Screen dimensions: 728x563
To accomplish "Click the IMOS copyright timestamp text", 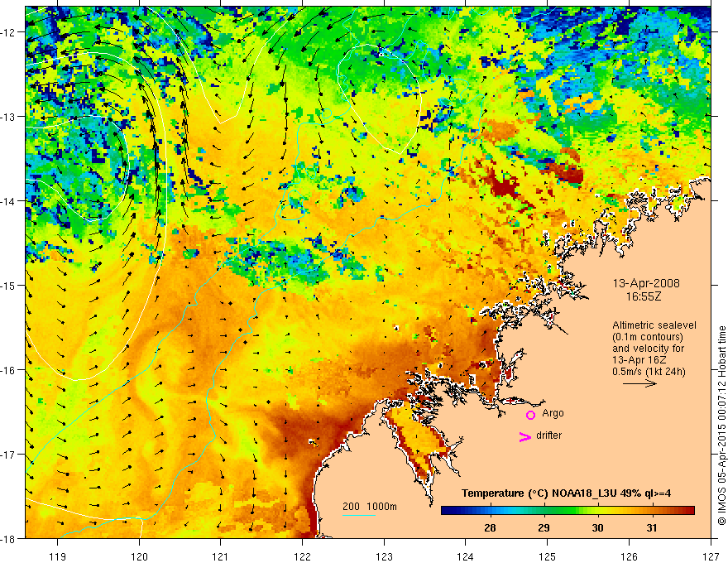I will [x=721, y=426].
